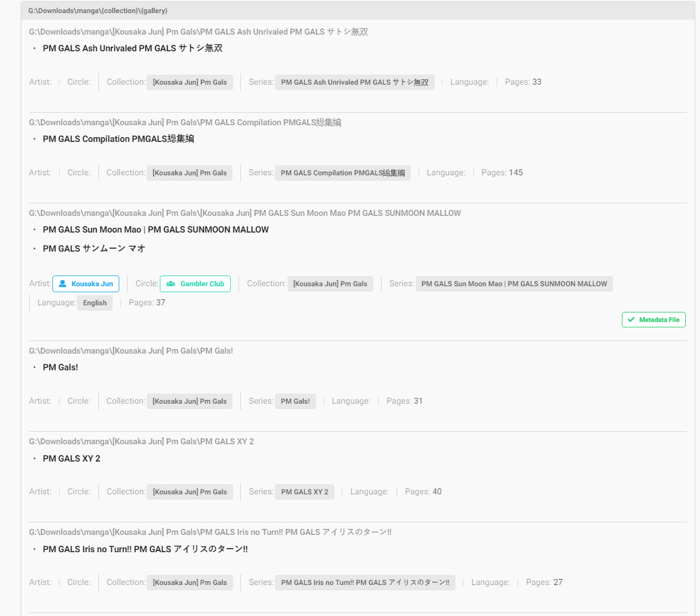
Task: Click the green checkmark in the Metadata File button
Action: (x=631, y=319)
